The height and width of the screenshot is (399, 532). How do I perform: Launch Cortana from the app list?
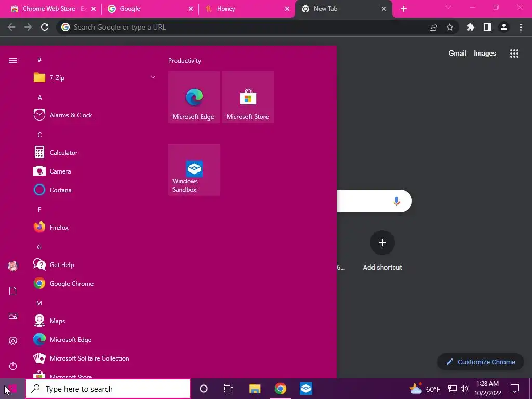(x=95, y=190)
